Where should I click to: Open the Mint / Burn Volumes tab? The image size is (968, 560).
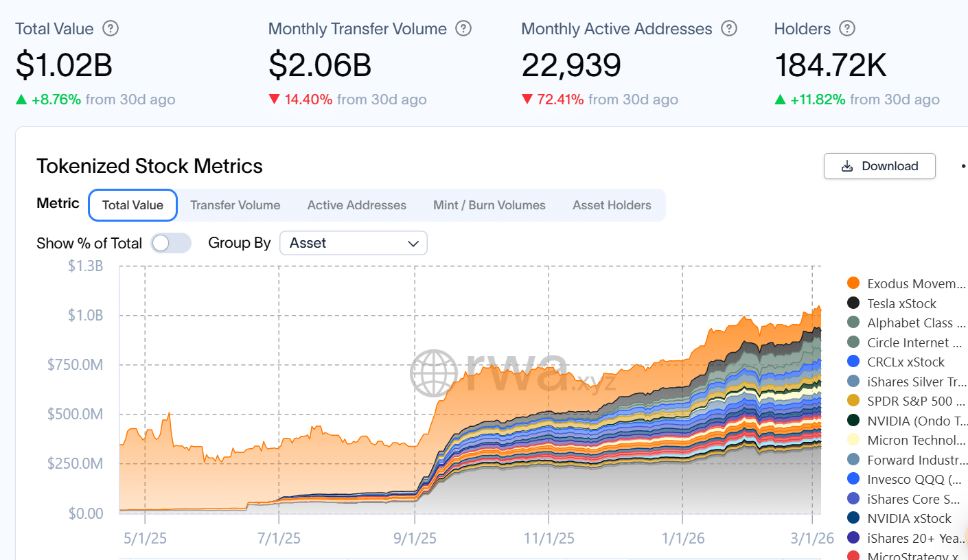pyautogui.click(x=489, y=205)
